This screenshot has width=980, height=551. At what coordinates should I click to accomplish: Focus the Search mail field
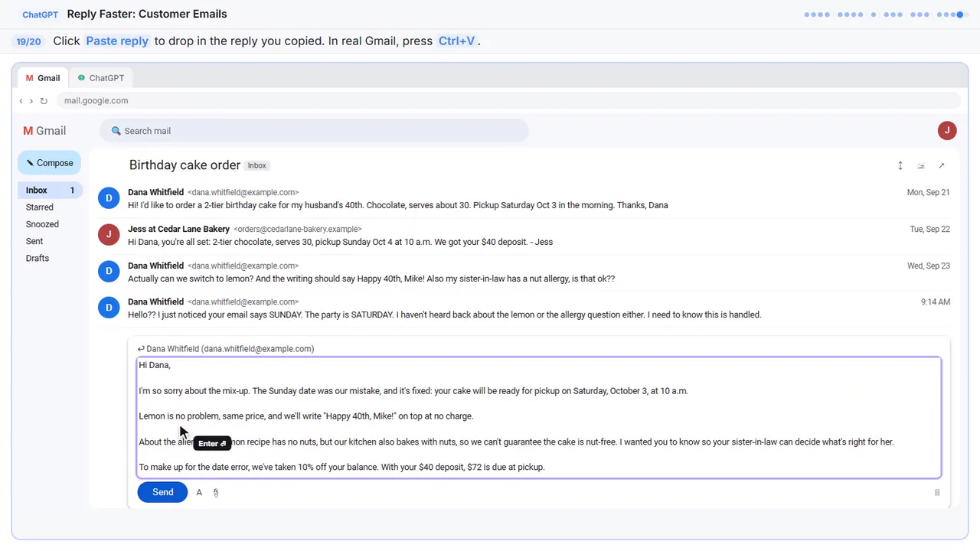coord(314,131)
